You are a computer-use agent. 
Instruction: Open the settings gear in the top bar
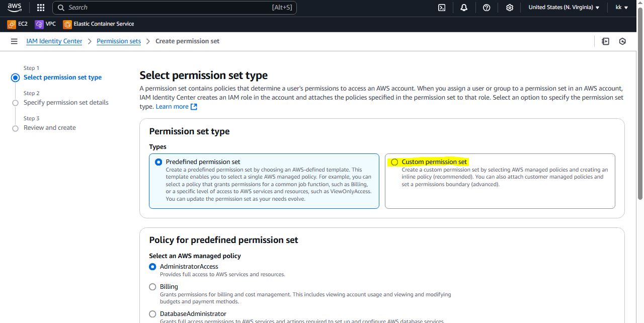(x=510, y=8)
